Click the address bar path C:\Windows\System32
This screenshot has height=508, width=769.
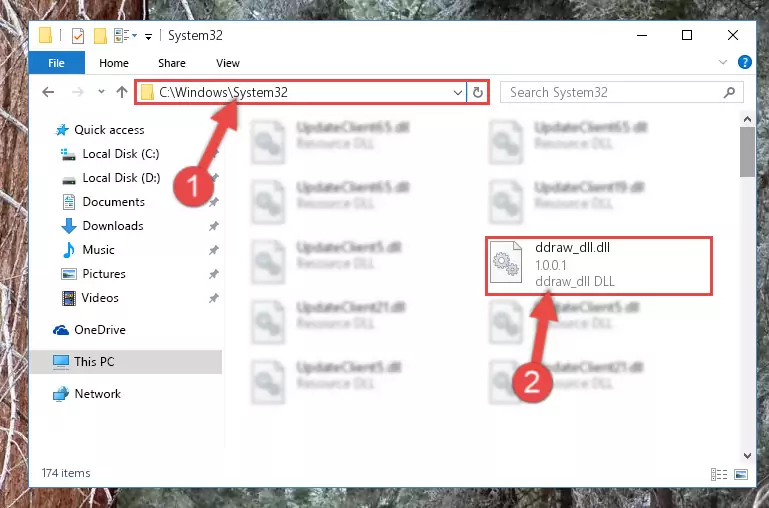[x=223, y=92]
